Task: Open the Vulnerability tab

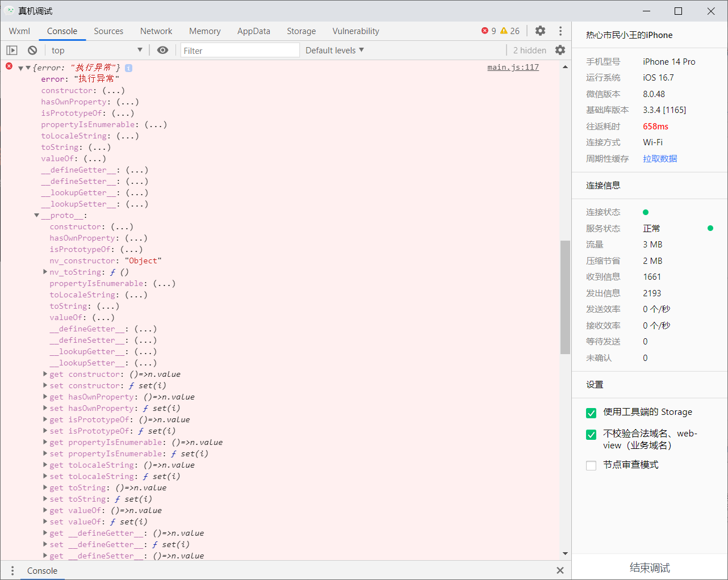Action: pyautogui.click(x=355, y=31)
